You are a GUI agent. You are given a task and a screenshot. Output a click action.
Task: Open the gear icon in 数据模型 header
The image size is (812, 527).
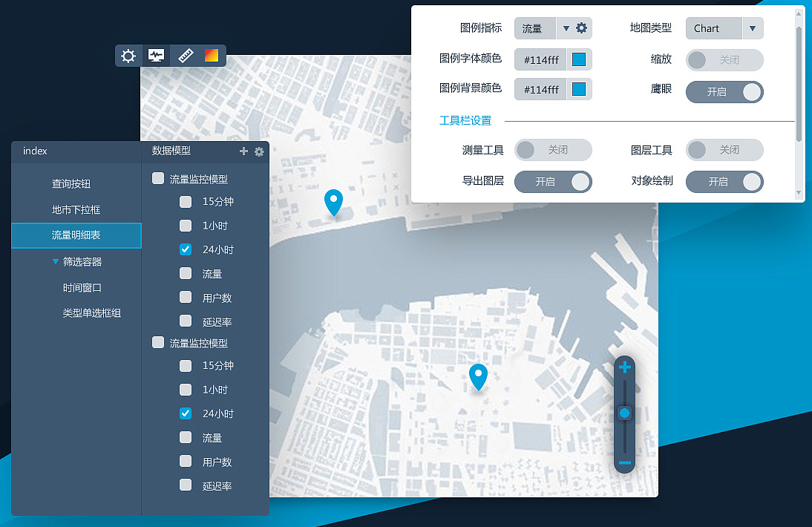pyautogui.click(x=259, y=151)
